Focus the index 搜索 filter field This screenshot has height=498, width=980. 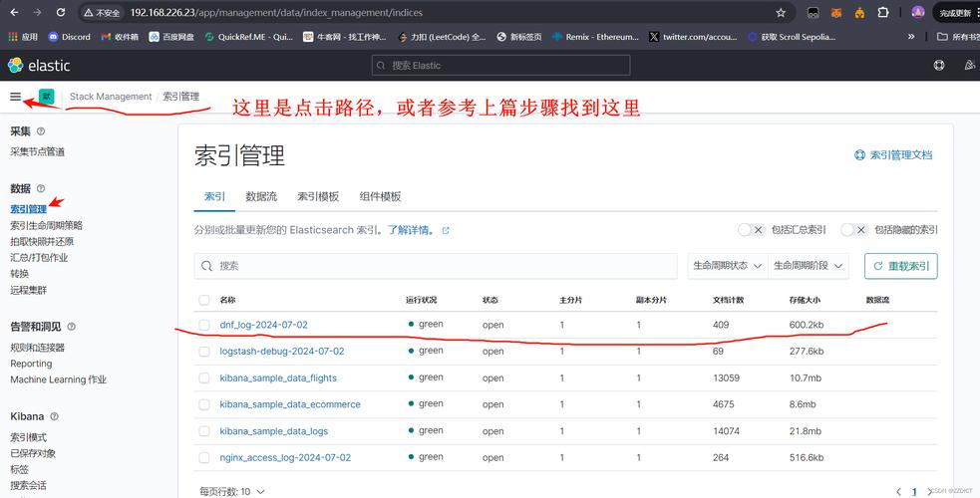436,266
